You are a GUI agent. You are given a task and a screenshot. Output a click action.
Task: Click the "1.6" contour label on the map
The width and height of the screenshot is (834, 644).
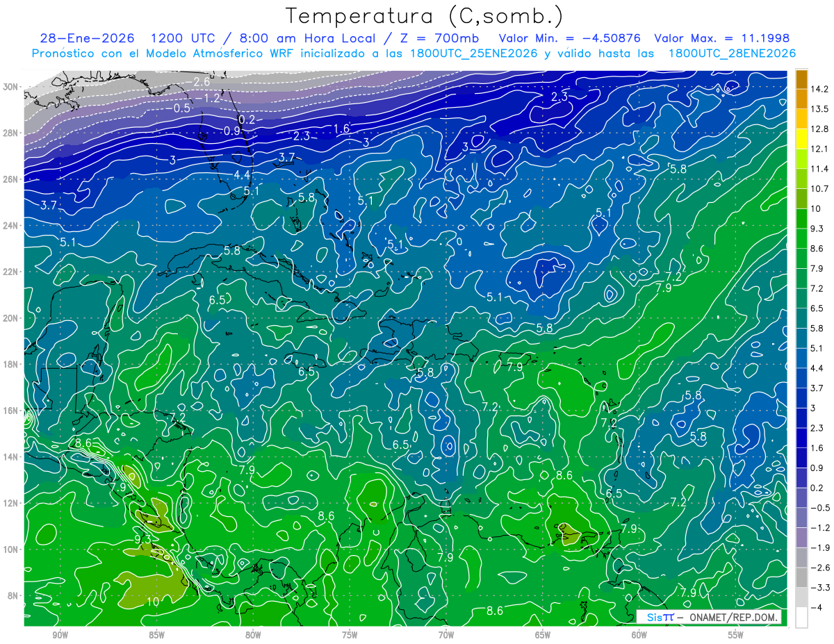click(x=341, y=129)
